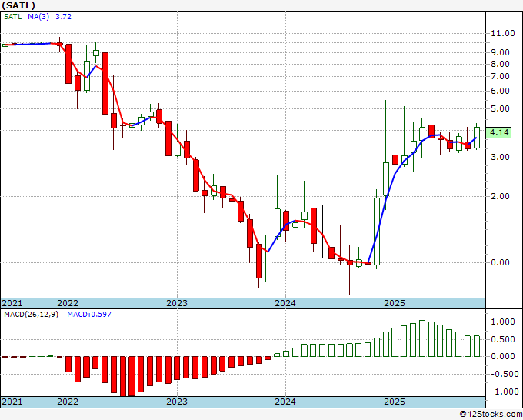Click the last green MACD histogram bar
Image resolution: width=523 pixels, height=420 pixels.
point(477,346)
